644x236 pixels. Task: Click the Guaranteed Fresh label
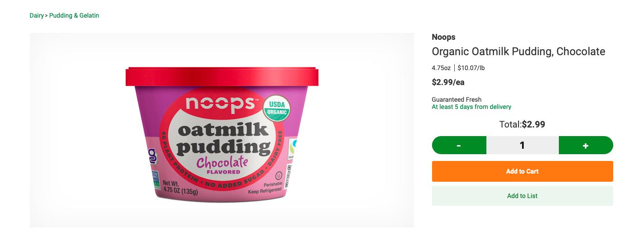click(x=457, y=99)
